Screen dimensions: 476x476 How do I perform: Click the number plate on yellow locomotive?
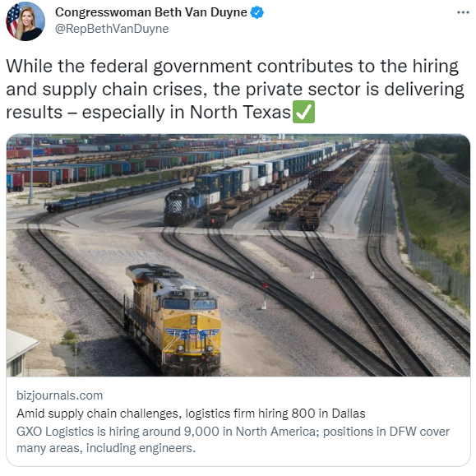pyautogui.click(x=178, y=293)
